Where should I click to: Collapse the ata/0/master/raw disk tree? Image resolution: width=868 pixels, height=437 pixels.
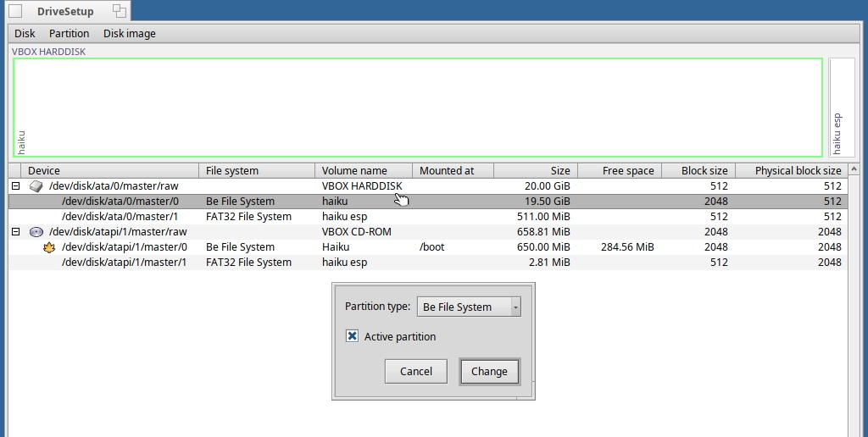15,186
